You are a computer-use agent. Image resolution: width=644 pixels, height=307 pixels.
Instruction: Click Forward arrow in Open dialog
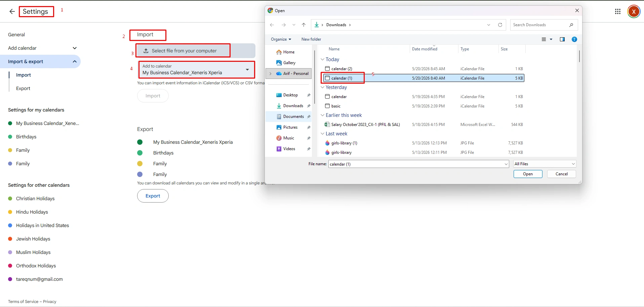[284, 25]
